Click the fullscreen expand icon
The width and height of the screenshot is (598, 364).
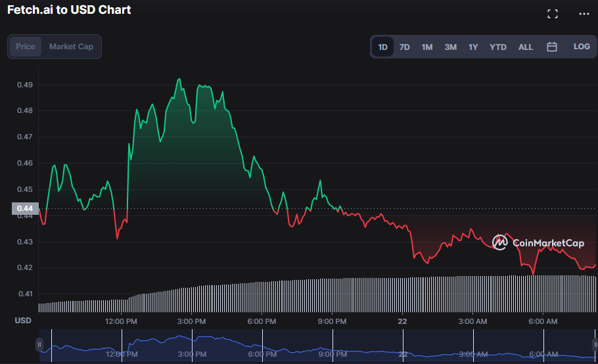(x=552, y=14)
